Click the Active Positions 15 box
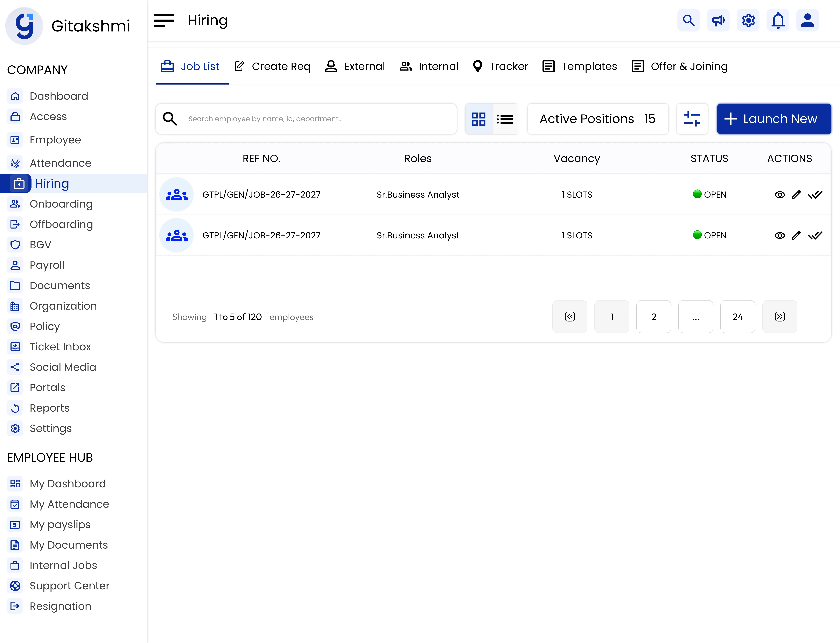This screenshot has height=643, width=840. click(598, 119)
